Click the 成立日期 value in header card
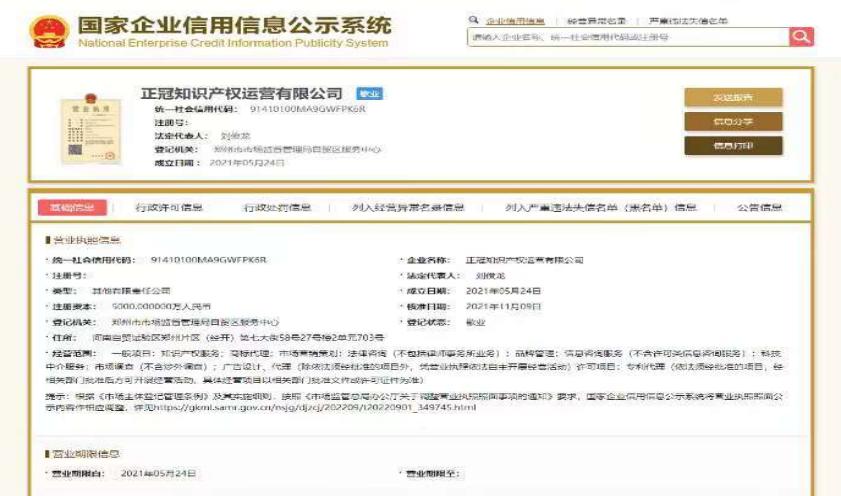The height and width of the screenshot is (496, 841). click(x=247, y=162)
